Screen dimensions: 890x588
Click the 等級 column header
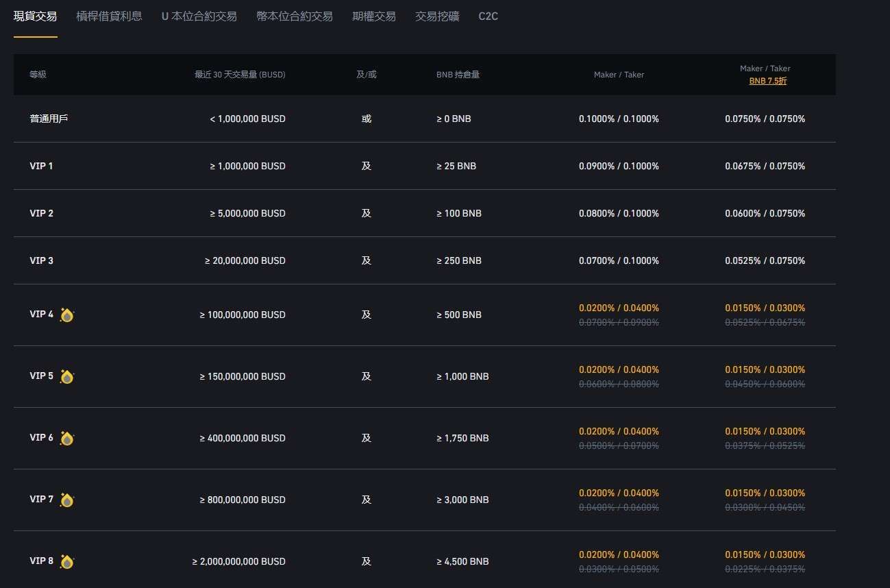click(x=38, y=75)
